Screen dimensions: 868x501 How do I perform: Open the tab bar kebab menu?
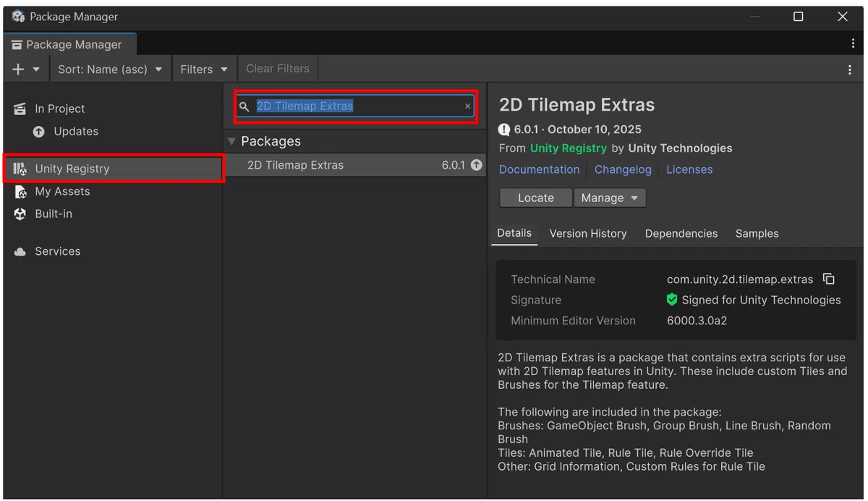click(853, 43)
